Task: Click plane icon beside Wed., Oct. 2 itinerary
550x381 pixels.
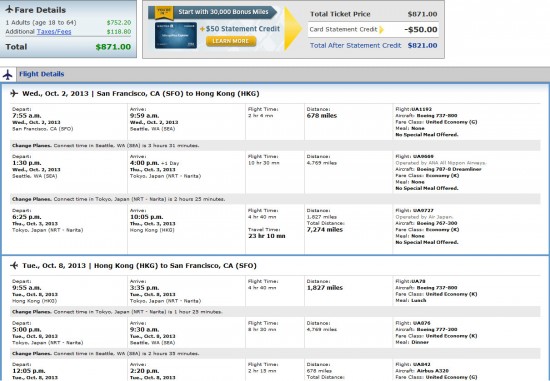Action: [14, 93]
